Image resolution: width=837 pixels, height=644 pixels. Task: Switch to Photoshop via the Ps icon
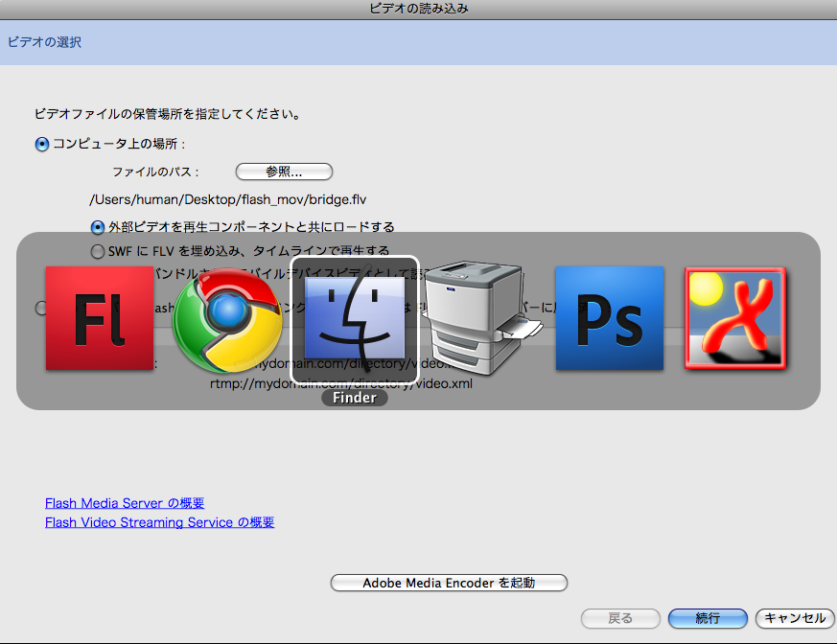click(x=610, y=318)
